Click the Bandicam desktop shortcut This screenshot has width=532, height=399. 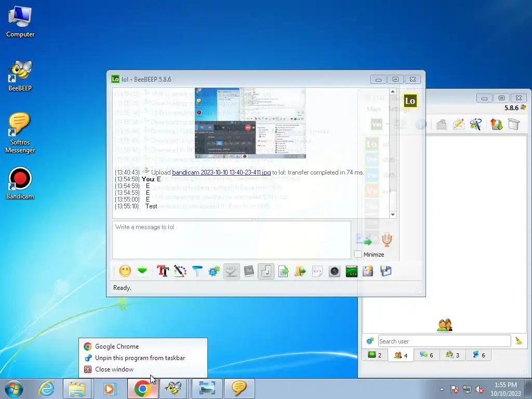point(20,183)
